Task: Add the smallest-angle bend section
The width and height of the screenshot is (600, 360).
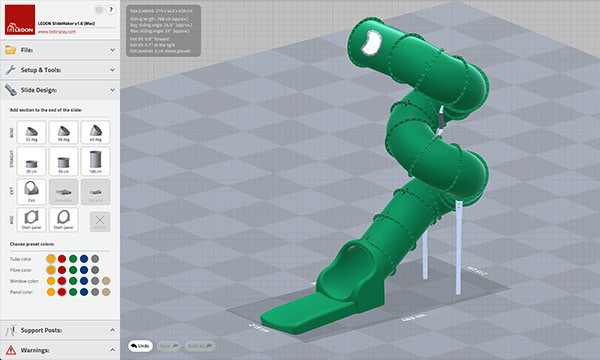Action: point(31,132)
